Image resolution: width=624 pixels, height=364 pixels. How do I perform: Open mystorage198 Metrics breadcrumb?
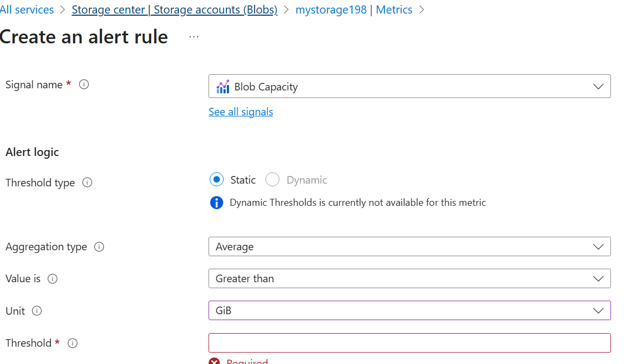(x=354, y=10)
